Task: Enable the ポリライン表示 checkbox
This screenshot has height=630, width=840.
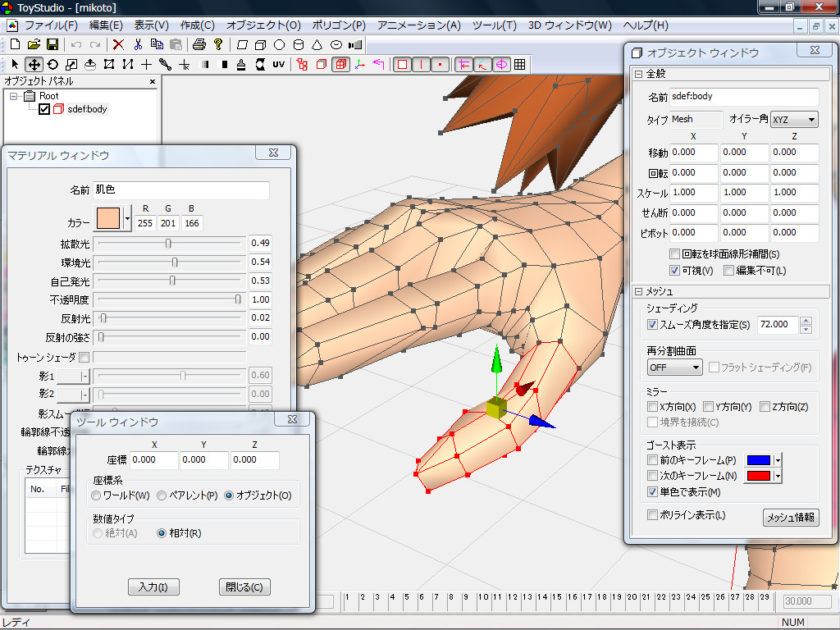Action: tap(652, 516)
